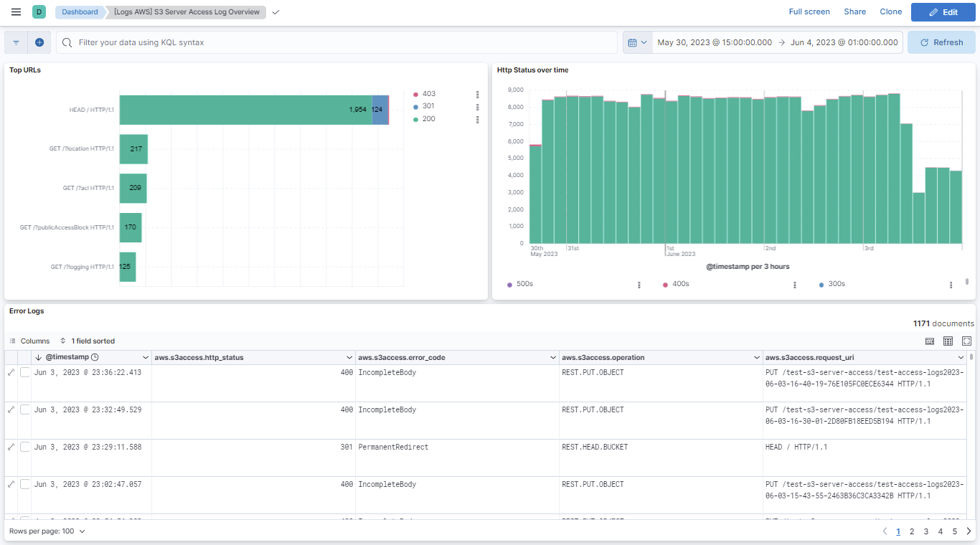Navigate back via the Dashboard breadcrumb
Screen dimensions: 980x545
coord(79,11)
